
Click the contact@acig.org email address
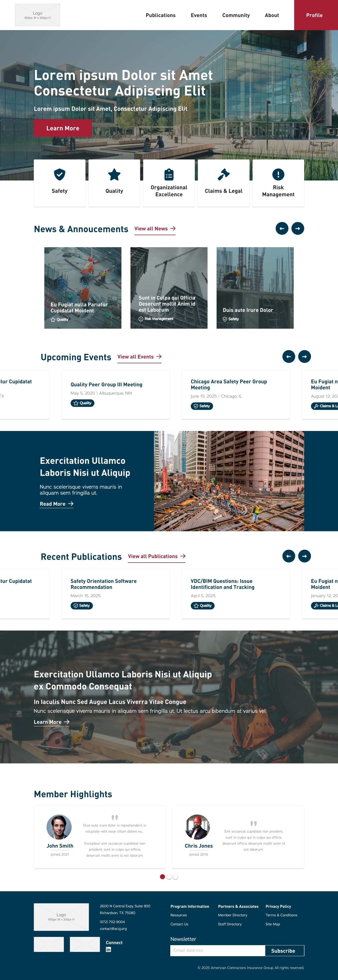pos(113,929)
